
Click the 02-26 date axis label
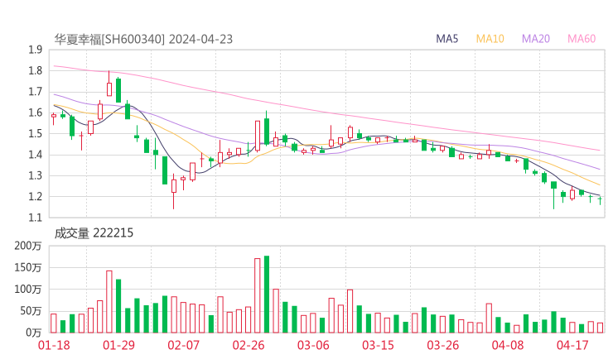(x=249, y=345)
